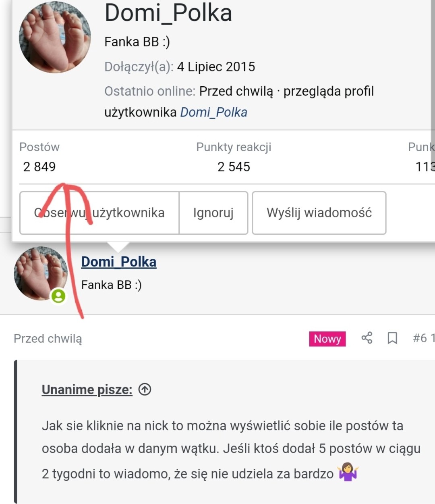Viewport: 435px width, 504px height.
Task: Open the reaction points value 2 545
Action: click(x=234, y=167)
